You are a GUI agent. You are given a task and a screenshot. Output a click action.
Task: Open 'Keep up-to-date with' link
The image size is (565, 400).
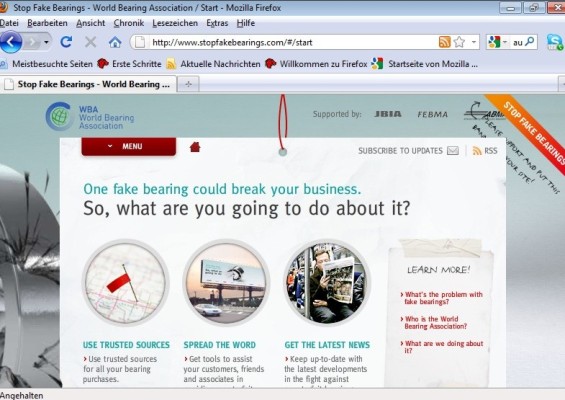coord(326,369)
